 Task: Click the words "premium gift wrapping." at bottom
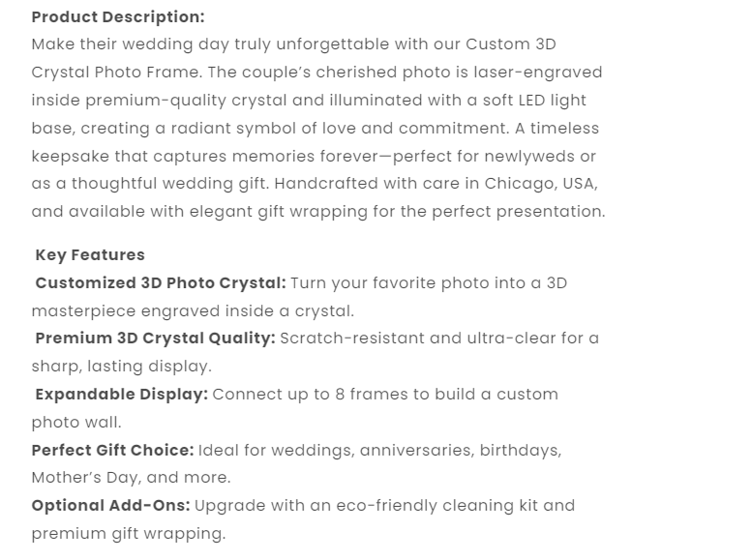click(128, 534)
